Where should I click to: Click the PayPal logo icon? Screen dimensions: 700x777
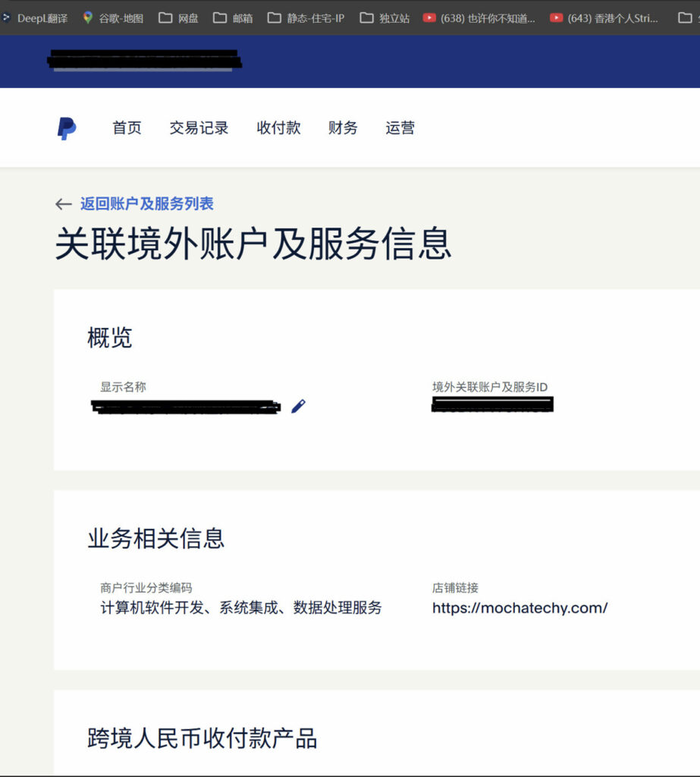point(67,128)
